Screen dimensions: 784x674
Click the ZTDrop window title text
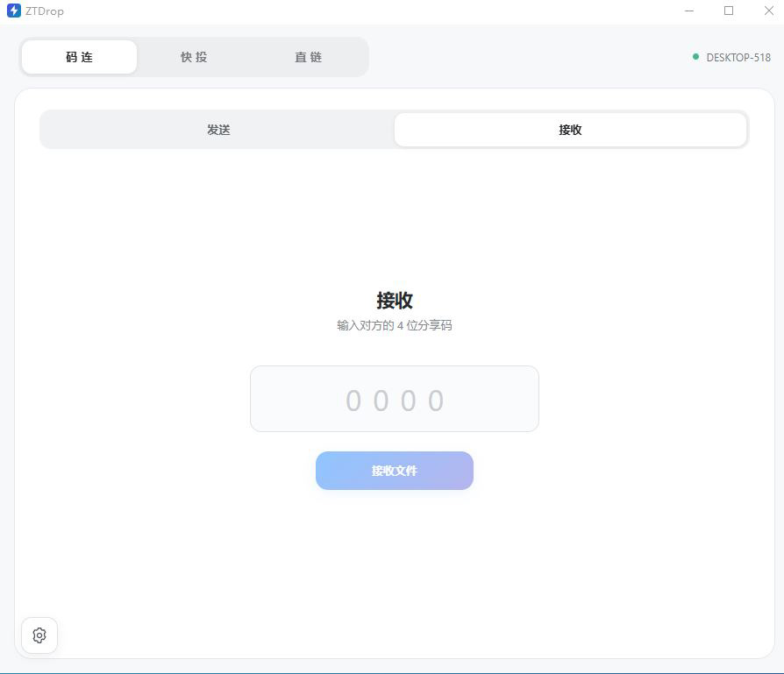pyautogui.click(x=45, y=11)
